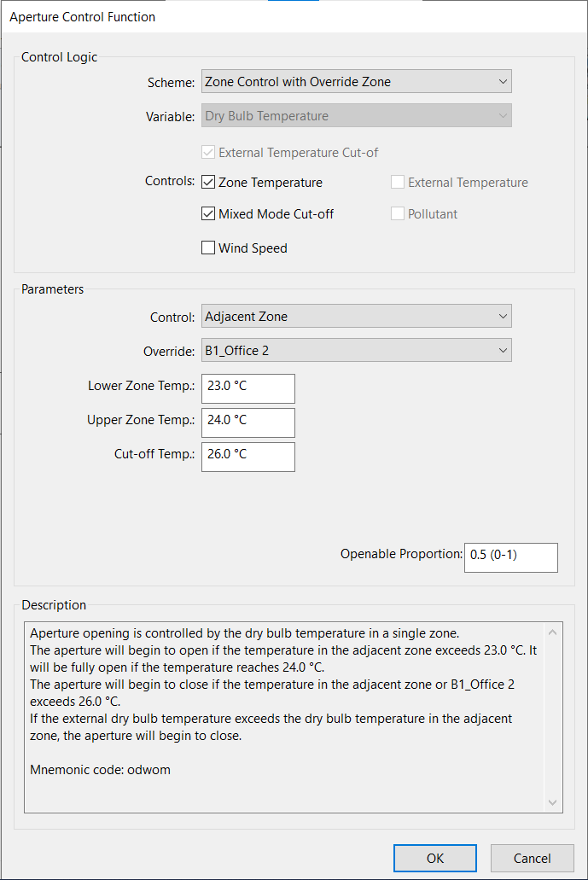The width and height of the screenshot is (588, 880).
Task: Expand the Control dropdown showing Adjacent Zone
Action: 356,316
